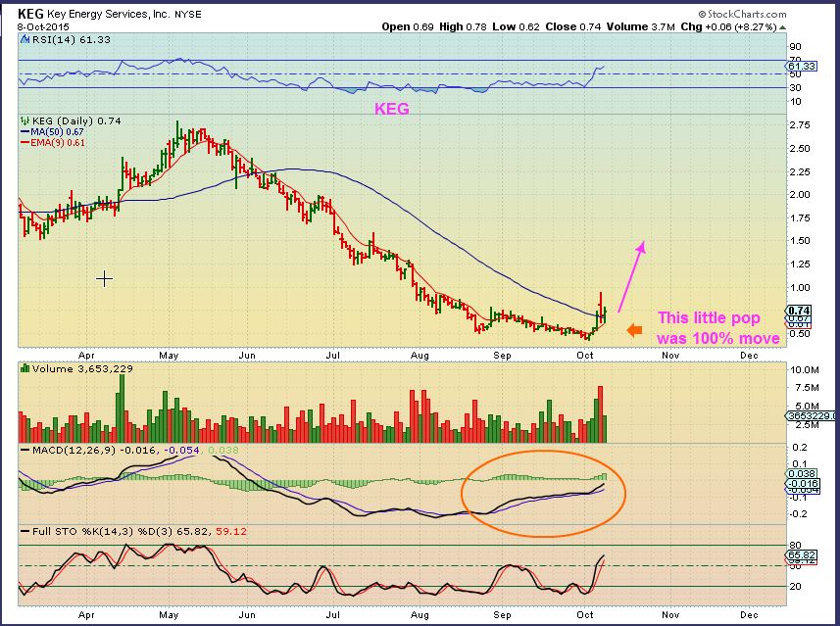Click the Aug label on the price chart axis

click(x=420, y=356)
